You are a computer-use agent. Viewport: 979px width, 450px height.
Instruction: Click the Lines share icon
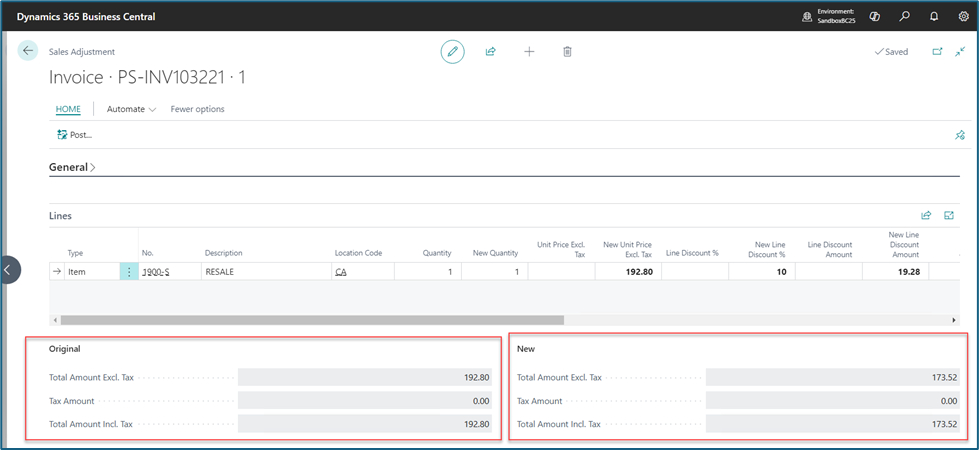[x=926, y=215]
